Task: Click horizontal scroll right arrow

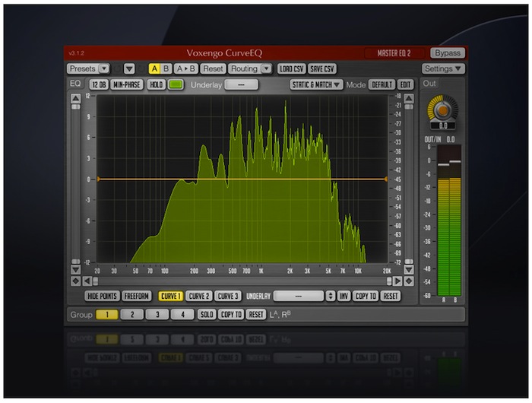Action: click(397, 281)
